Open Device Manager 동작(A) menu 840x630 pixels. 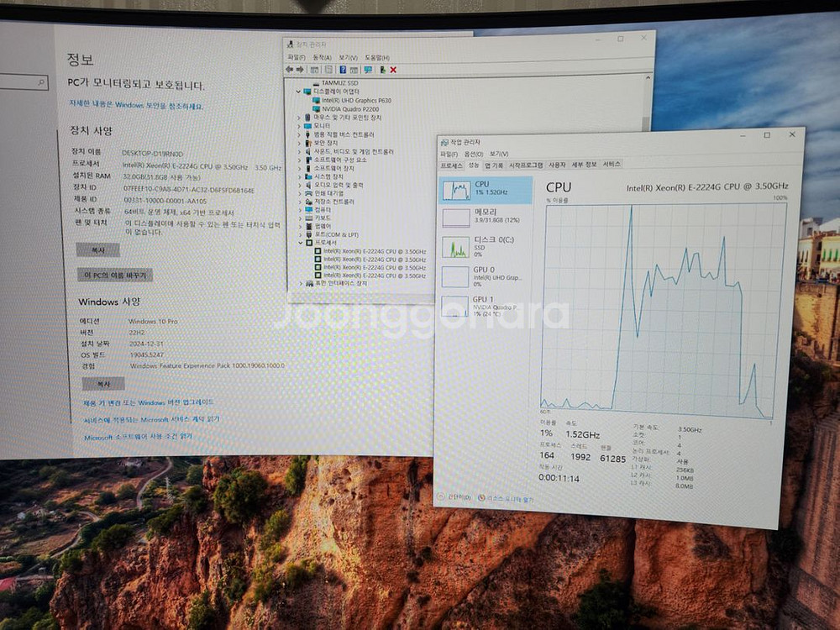[x=322, y=57]
